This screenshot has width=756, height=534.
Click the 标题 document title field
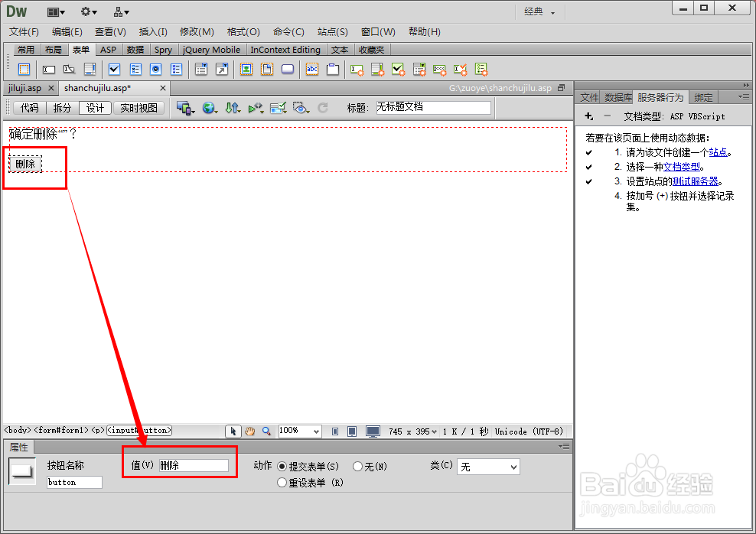coord(433,107)
